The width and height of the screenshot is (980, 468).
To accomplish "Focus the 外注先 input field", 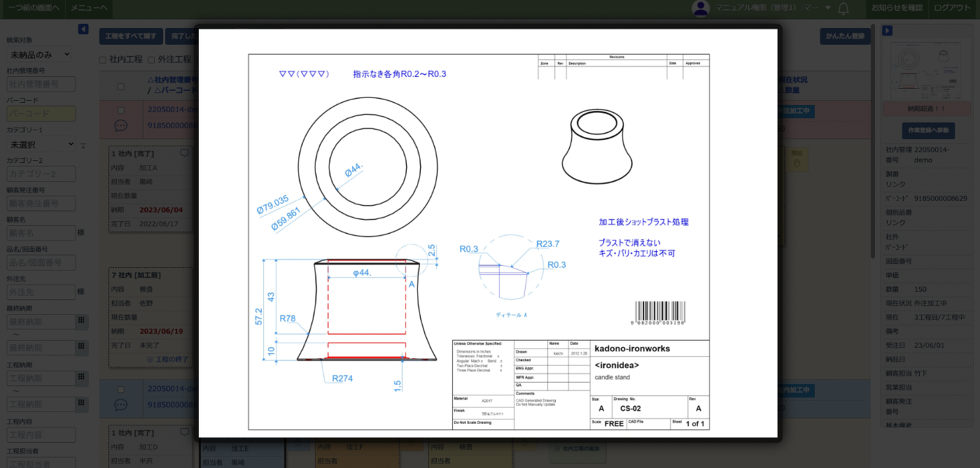I will point(41,292).
